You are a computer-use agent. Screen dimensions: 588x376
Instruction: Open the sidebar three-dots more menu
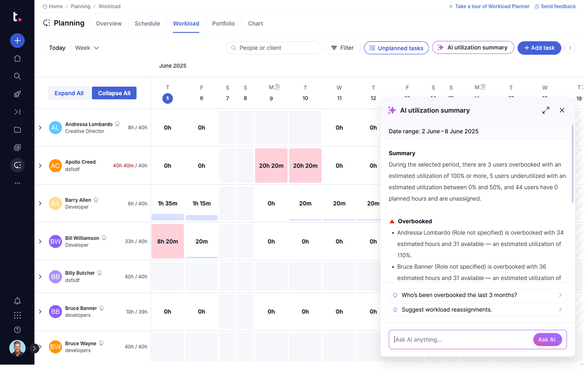tap(17, 183)
